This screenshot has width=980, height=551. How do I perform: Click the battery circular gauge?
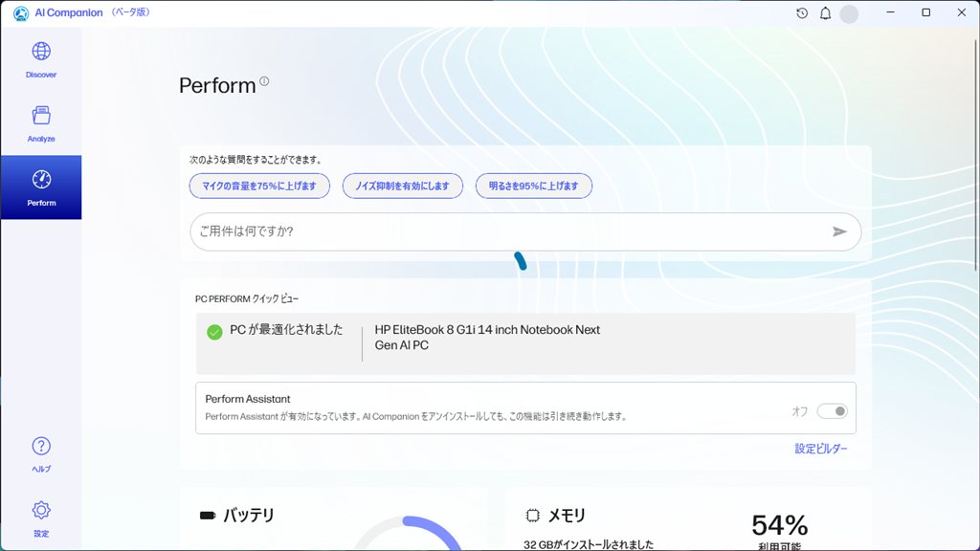coord(409,534)
